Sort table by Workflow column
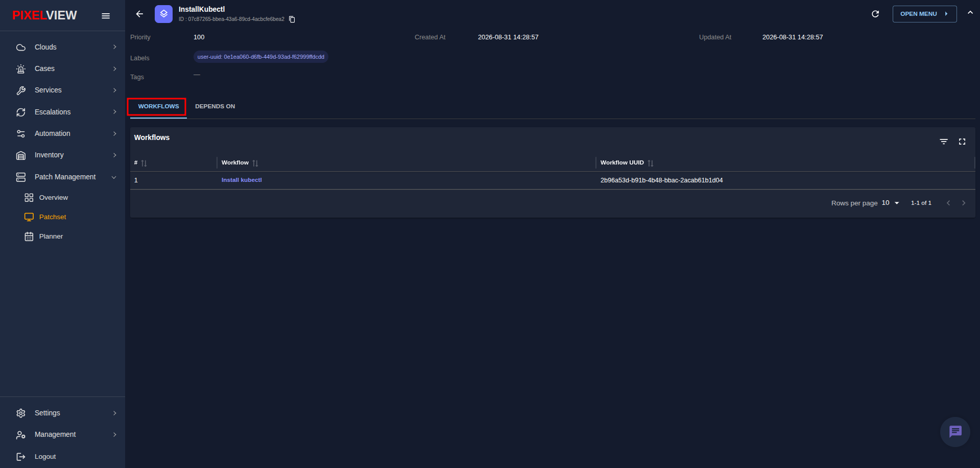 click(255, 163)
